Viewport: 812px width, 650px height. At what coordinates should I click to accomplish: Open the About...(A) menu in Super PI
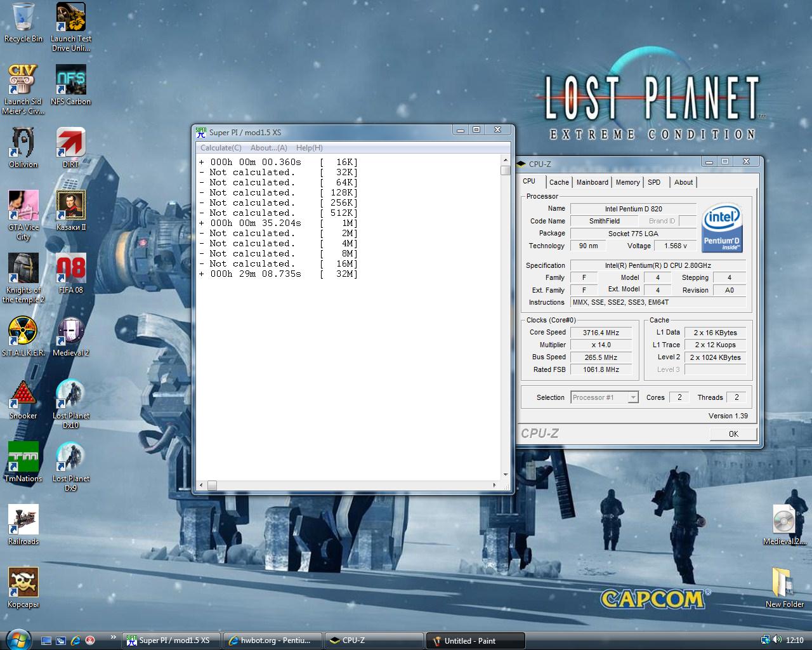click(269, 148)
